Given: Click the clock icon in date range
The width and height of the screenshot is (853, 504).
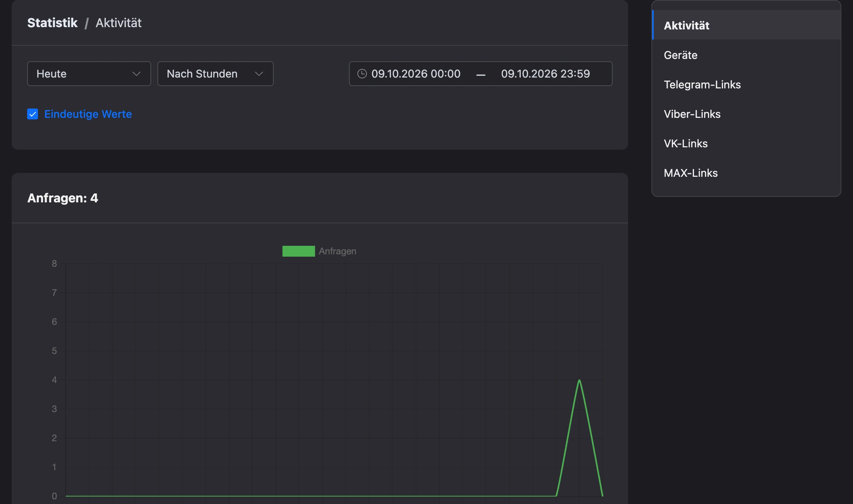Looking at the screenshot, I should pos(362,74).
